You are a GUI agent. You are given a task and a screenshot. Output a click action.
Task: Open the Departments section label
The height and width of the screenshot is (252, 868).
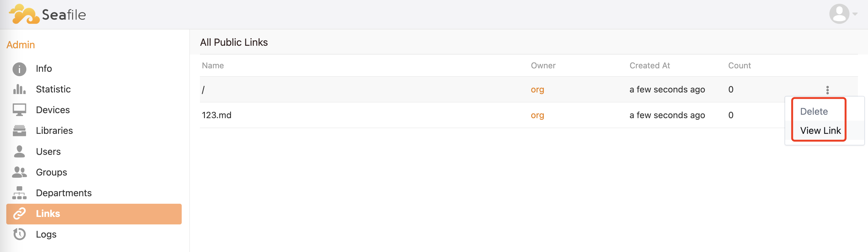pos(64,193)
